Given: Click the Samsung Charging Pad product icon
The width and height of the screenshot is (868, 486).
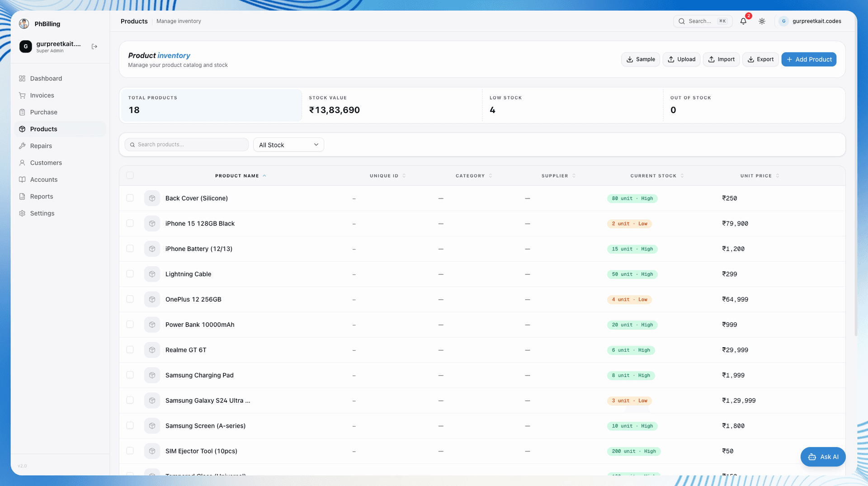Looking at the screenshot, I should [x=152, y=376].
